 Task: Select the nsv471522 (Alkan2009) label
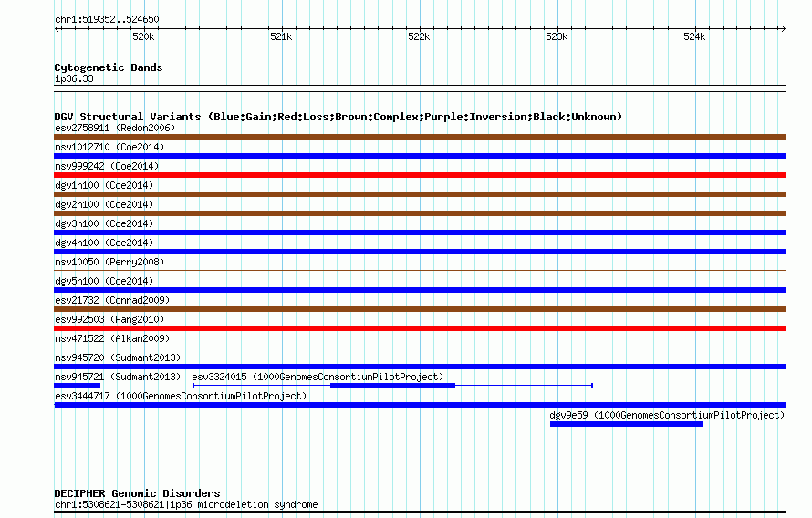pyautogui.click(x=112, y=338)
